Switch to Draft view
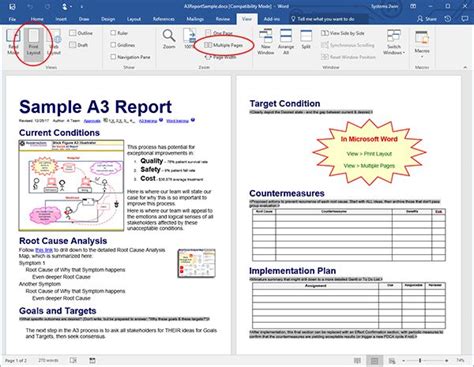474x367 pixels. click(79, 45)
